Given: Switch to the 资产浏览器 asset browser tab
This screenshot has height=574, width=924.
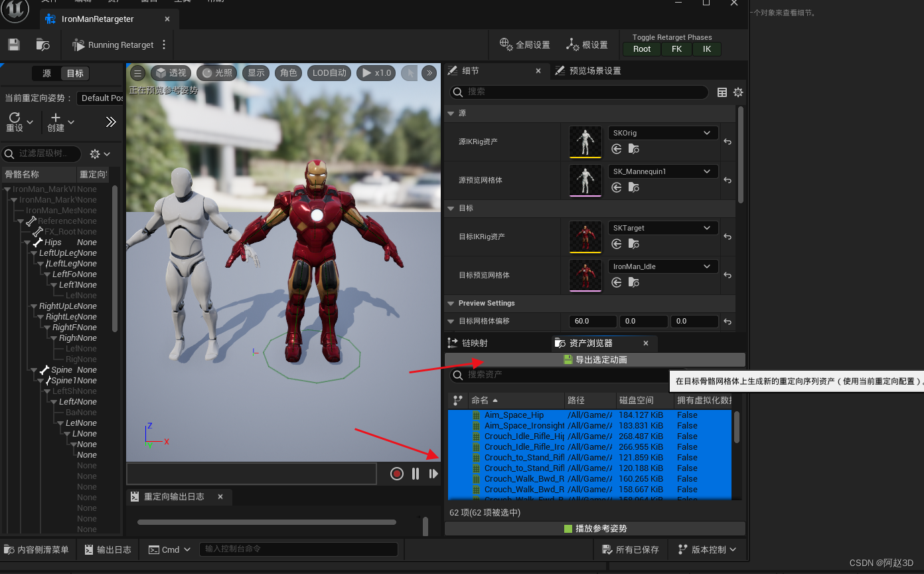Looking at the screenshot, I should (x=591, y=343).
